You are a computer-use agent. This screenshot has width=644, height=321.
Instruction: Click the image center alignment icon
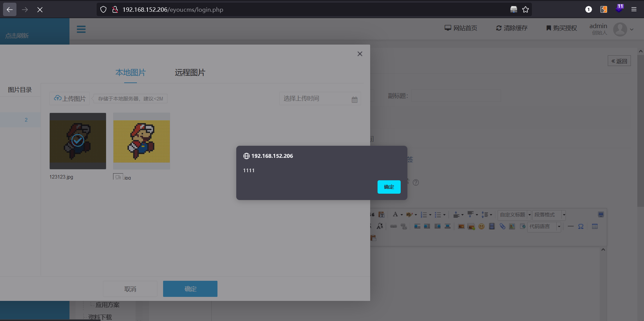coord(447,227)
